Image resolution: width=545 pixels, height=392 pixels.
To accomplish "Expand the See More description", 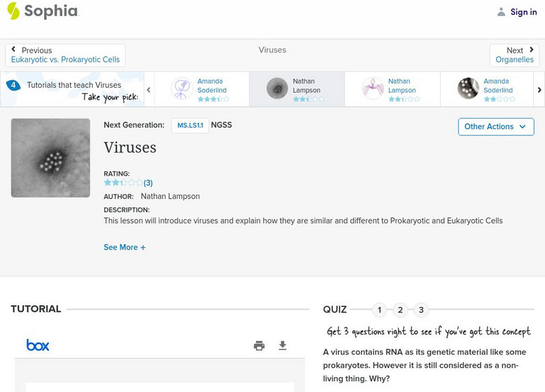I will coord(125,248).
